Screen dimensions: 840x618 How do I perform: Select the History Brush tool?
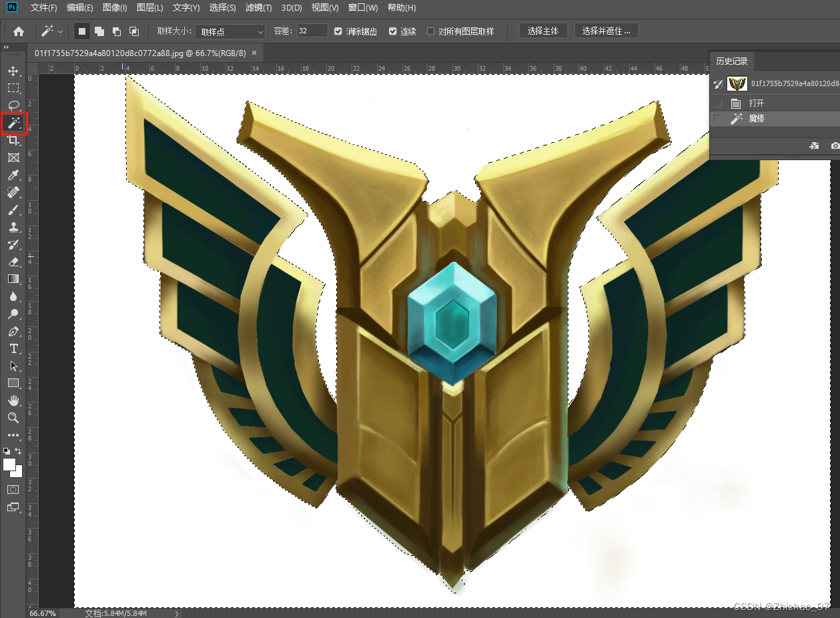[13, 244]
